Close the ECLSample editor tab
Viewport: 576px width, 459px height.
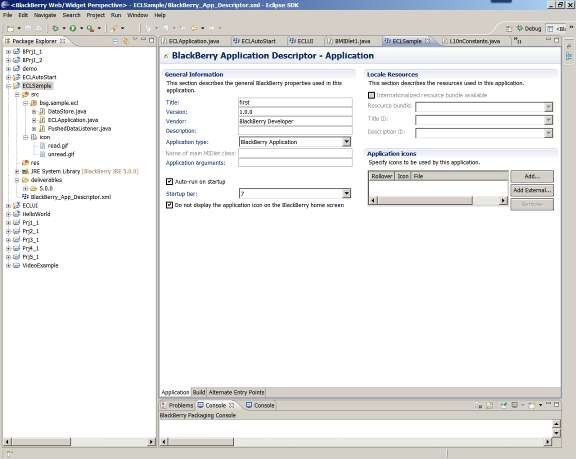point(428,41)
